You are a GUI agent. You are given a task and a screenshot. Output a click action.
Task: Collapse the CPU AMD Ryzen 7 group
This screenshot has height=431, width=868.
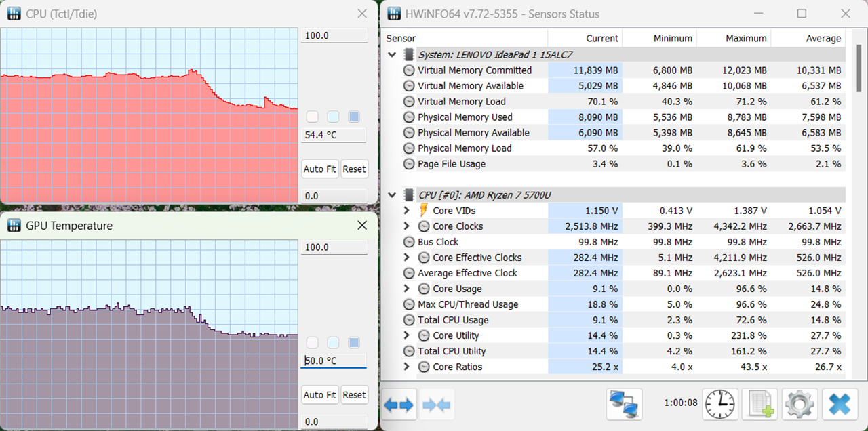pos(392,195)
